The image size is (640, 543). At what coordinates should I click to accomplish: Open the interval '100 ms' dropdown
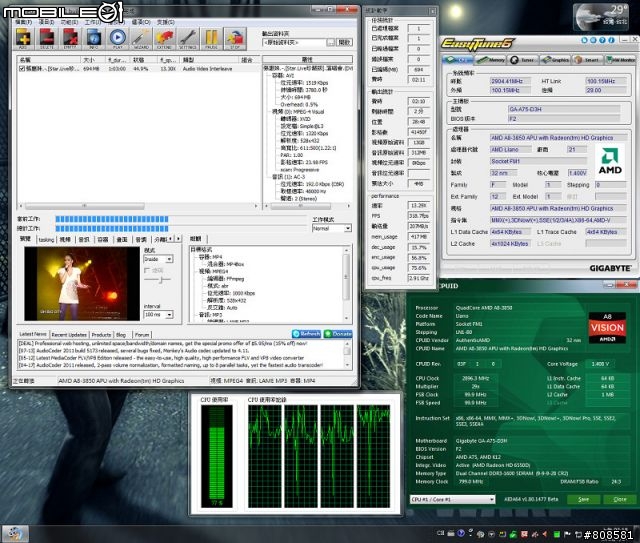click(158, 314)
